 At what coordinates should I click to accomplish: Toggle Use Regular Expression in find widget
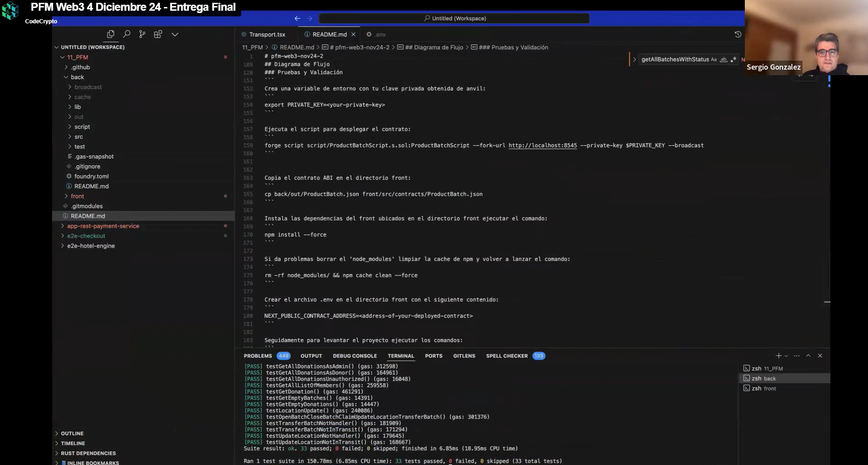pyautogui.click(x=734, y=59)
